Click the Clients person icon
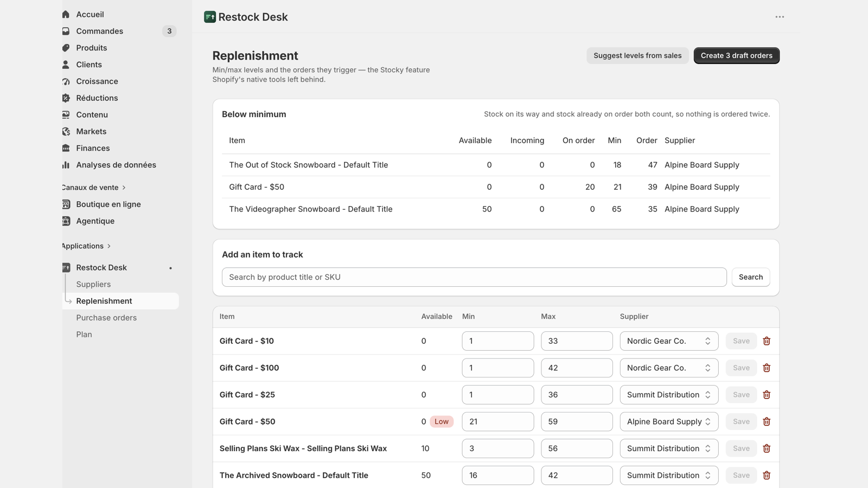The width and height of the screenshot is (868, 488). coord(66,65)
